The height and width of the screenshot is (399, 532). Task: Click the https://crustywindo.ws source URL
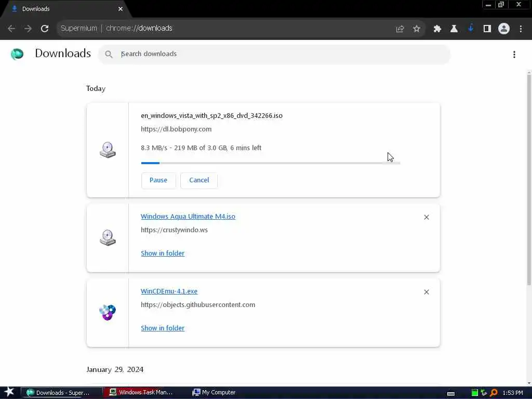(x=174, y=230)
